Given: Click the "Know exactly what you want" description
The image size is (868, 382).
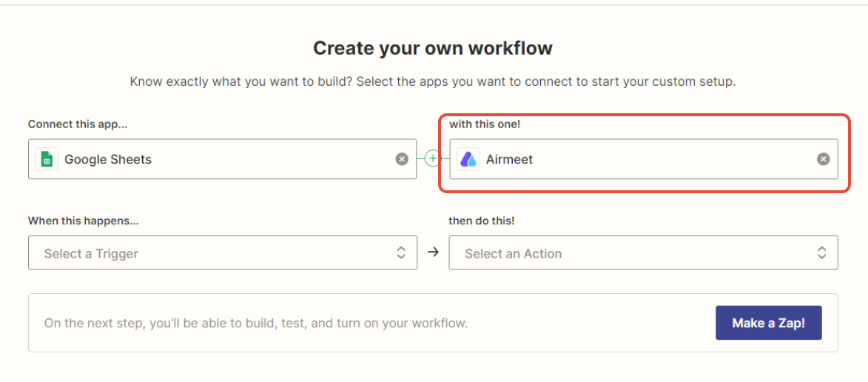Looking at the screenshot, I should [x=433, y=81].
